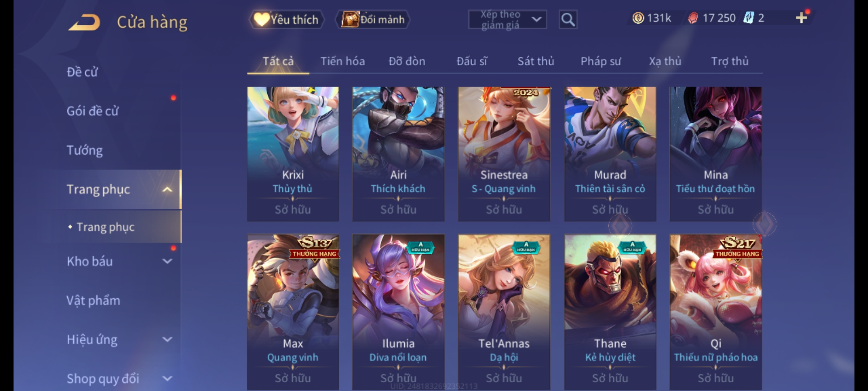Screen dimensions: 868x391
Task: Expand Shop quy đổi section
Action: point(167,379)
